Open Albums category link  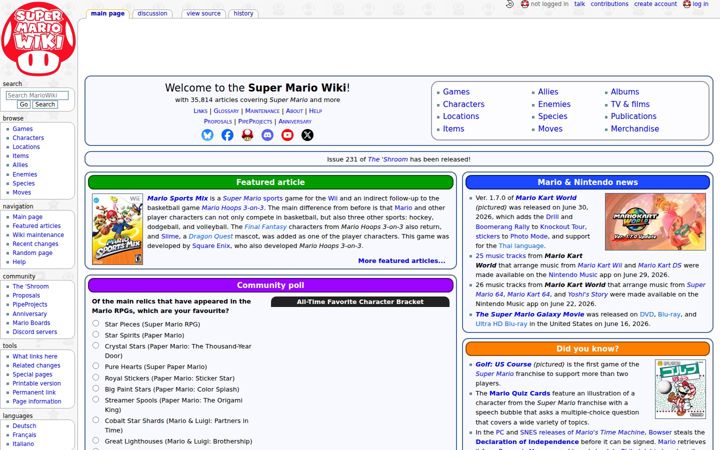pyautogui.click(x=624, y=92)
